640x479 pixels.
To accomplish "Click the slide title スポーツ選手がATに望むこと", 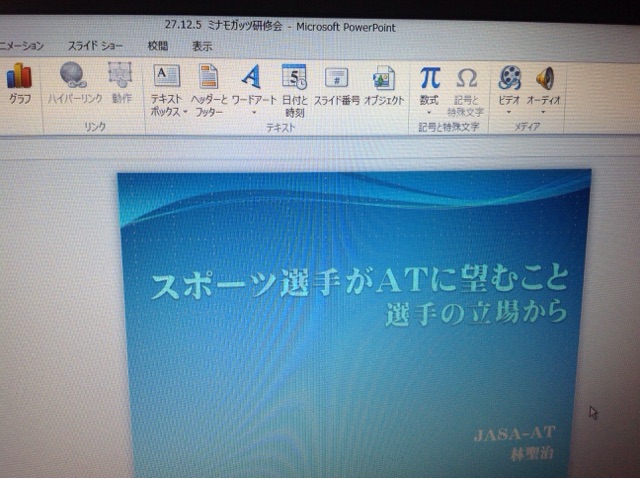I will [359, 282].
